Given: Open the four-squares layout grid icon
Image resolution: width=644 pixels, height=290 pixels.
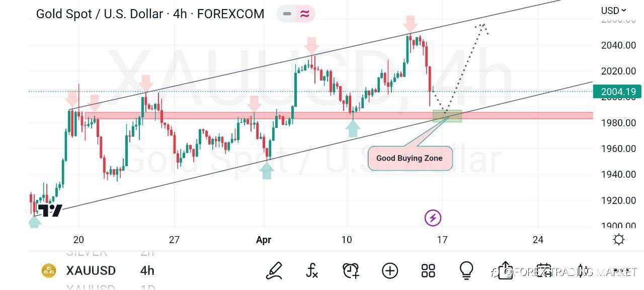Looking at the screenshot, I should point(428,271).
